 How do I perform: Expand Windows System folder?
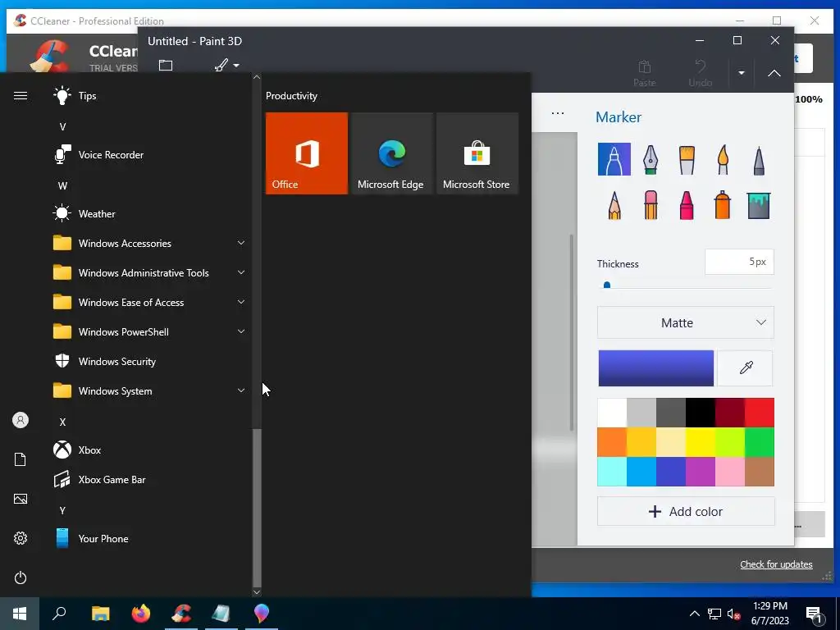click(x=150, y=391)
